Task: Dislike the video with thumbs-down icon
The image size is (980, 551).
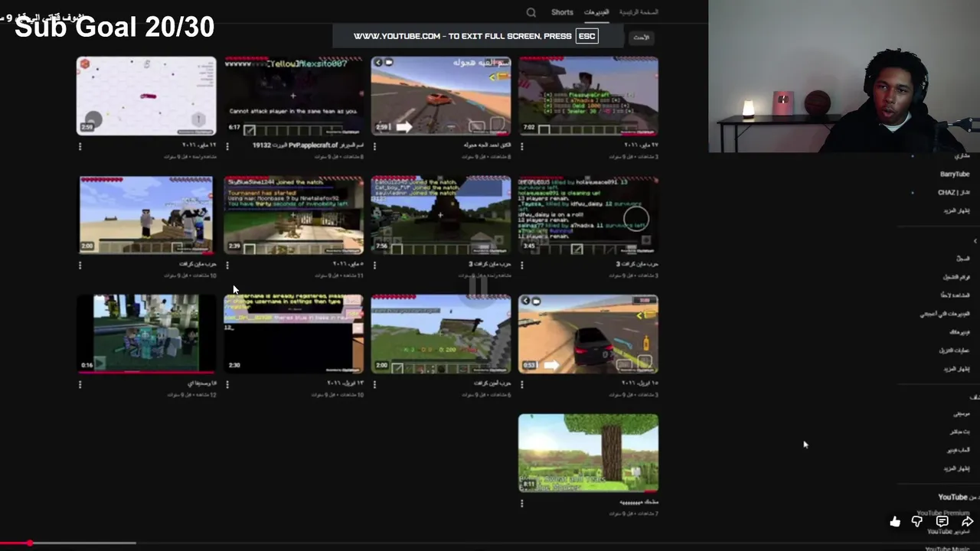Action: pyautogui.click(x=917, y=522)
